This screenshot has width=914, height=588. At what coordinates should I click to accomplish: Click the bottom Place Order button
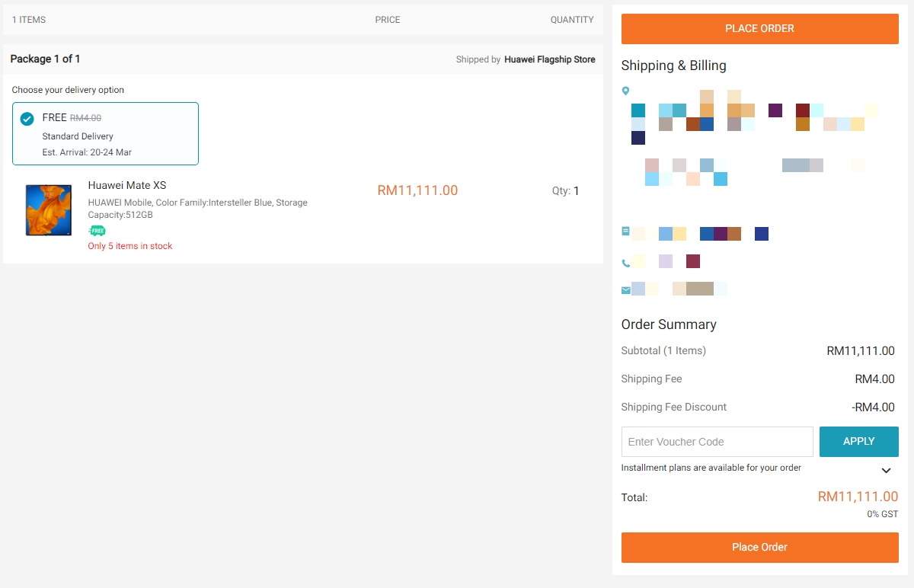click(x=759, y=548)
